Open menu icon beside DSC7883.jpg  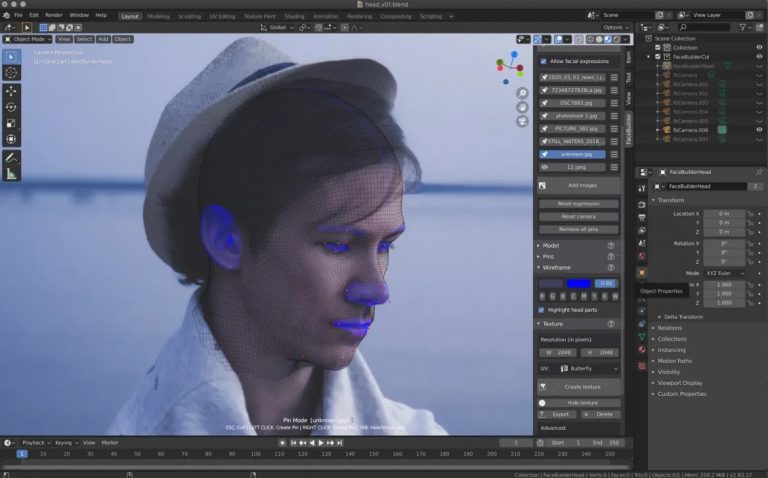[614, 103]
